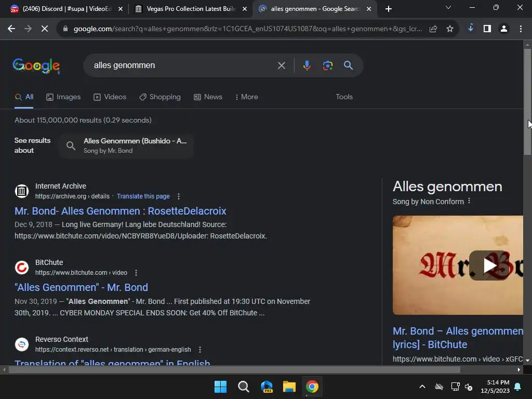The width and height of the screenshot is (532, 399).
Task: Click the forward navigation arrow
Action: coord(28,29)
